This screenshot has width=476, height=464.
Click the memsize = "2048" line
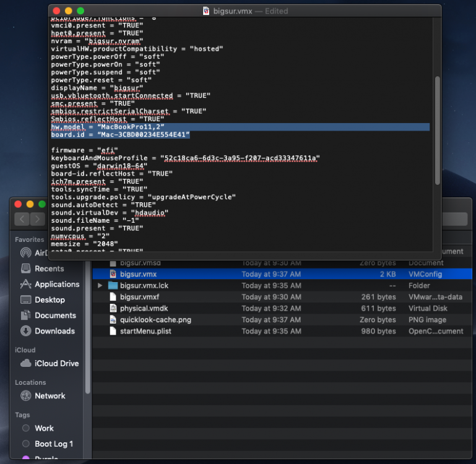click(84, 244)
